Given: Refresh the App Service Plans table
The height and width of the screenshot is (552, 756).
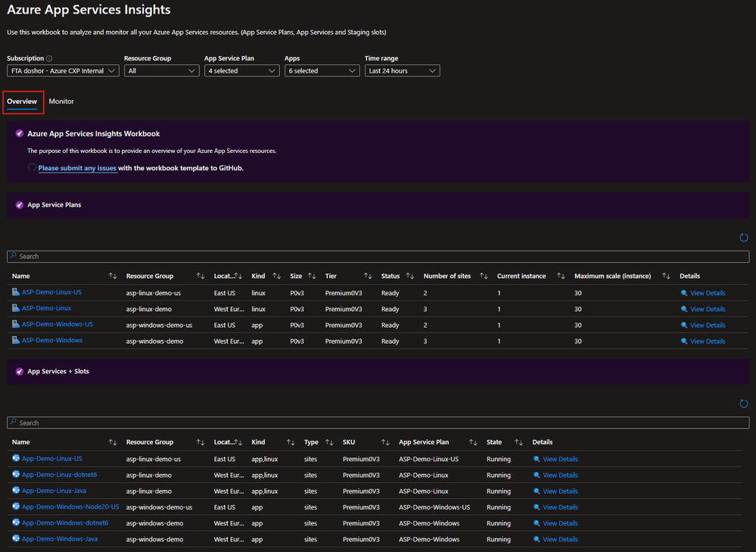Looking at the screenshot, I should click(x=743, y=238).
